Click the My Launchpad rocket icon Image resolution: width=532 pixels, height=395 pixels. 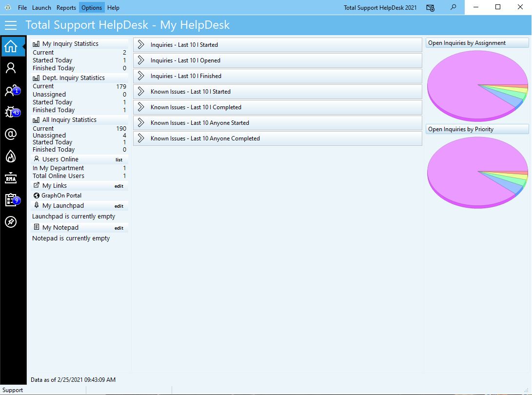coord(36,205)
